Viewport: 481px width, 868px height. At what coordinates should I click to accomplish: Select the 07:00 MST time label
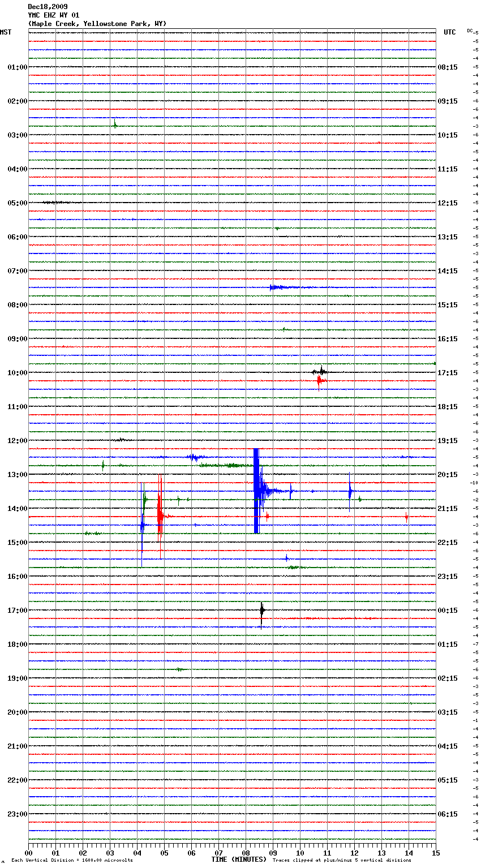pyautogui.click(x=17, y=271)
